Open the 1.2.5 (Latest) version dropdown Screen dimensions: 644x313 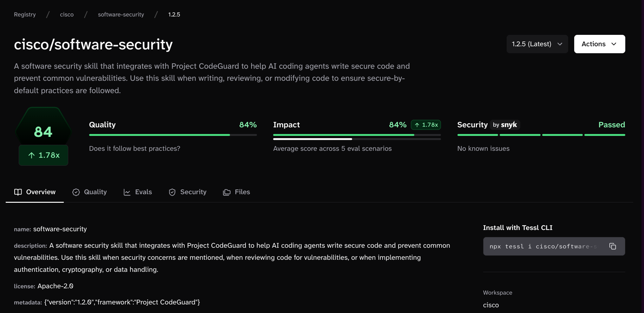pos(537,44)
